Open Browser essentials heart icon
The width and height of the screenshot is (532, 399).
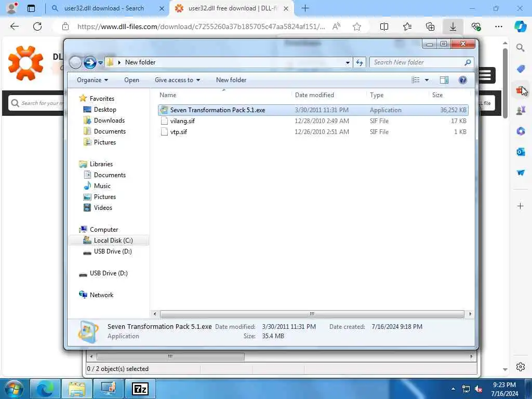point(476,26)
